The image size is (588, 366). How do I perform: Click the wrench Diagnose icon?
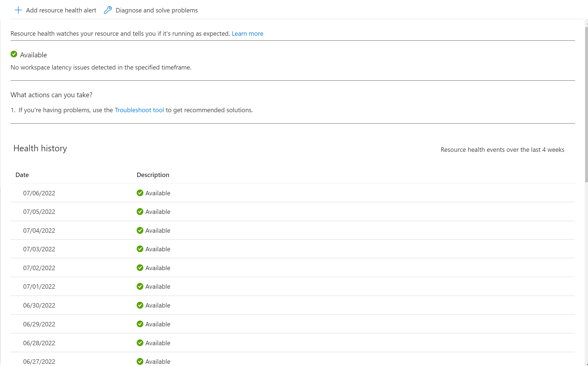[x=108, y=10]
